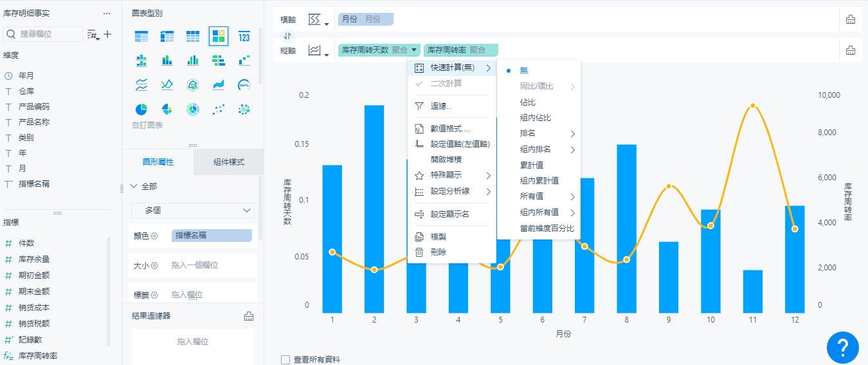Open the 庫存明细事实 more options (...)
Viewport: 868px width, 365px height.
(x=107, y=14)
